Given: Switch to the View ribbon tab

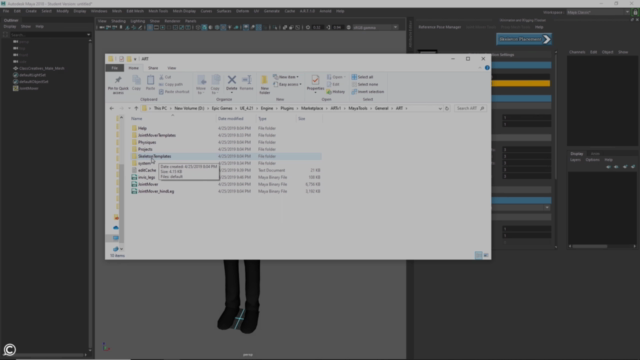Looking at the screenshot, I should tap(172, 68).
